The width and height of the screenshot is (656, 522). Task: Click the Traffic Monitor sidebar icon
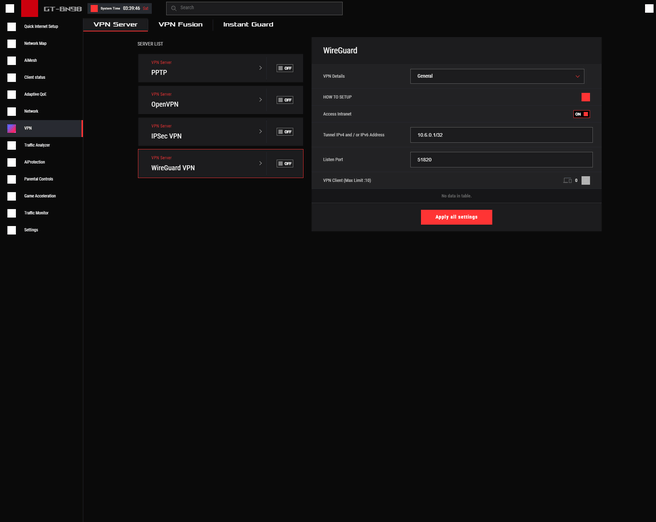coord(12,213)
